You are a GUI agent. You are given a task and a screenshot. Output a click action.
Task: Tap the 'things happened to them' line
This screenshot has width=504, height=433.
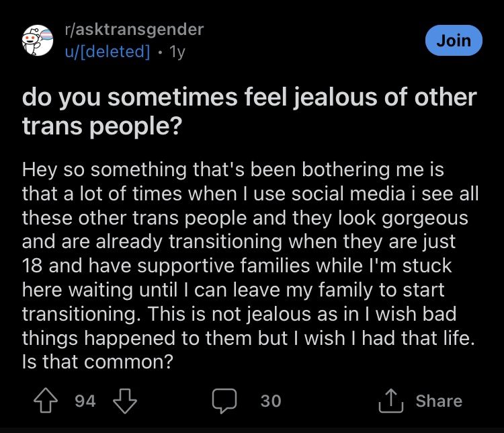coord(248,338)
